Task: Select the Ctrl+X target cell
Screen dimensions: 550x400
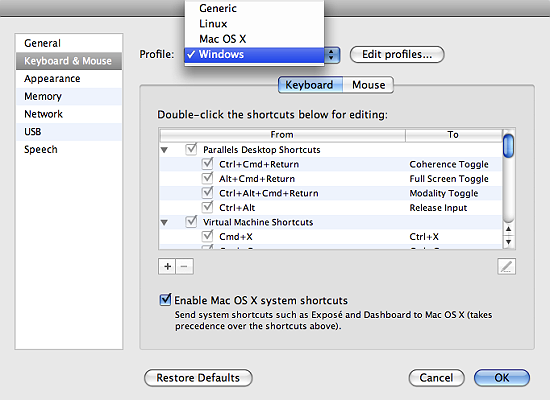Action: pyautogui.click(x=424, y=237)
